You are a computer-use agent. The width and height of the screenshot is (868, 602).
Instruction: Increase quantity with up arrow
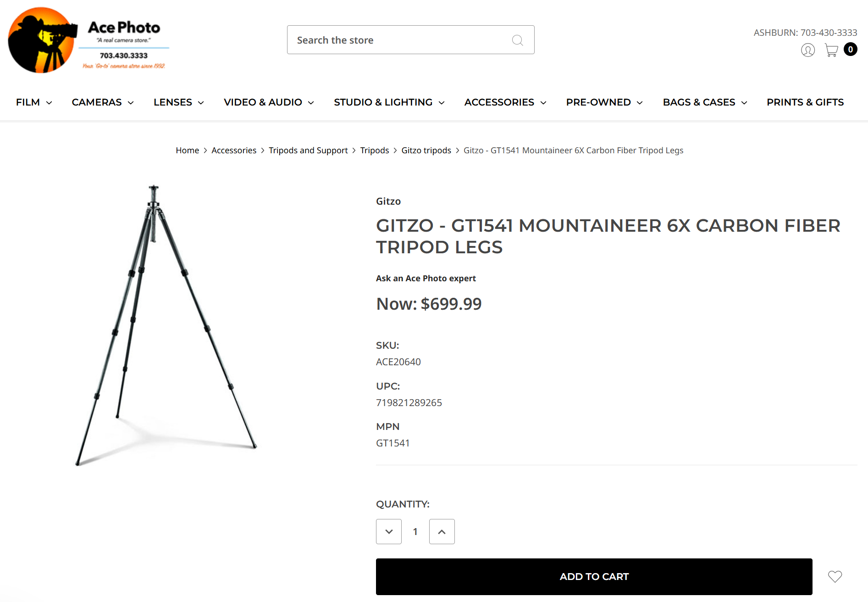click(442, 532)
